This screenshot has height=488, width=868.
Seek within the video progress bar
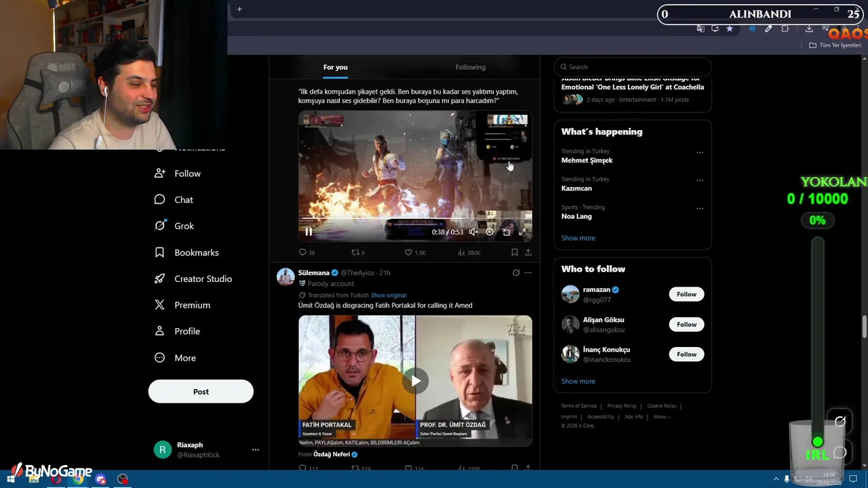pos(415,219)
